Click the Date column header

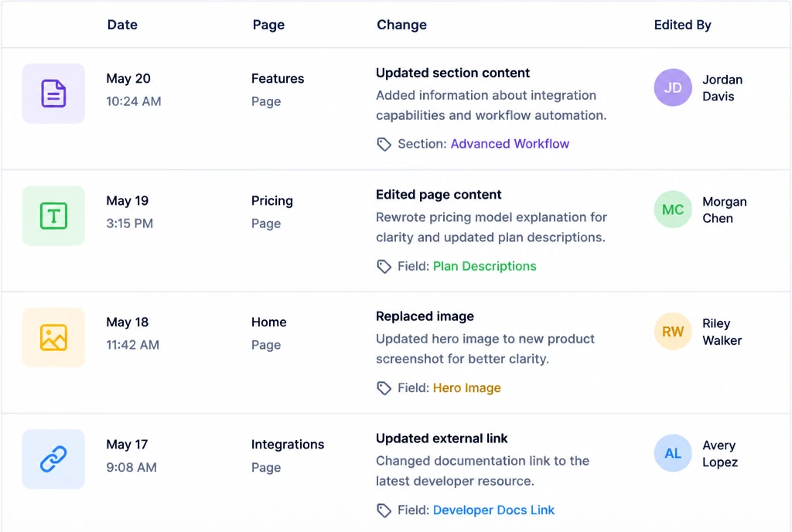122,25
